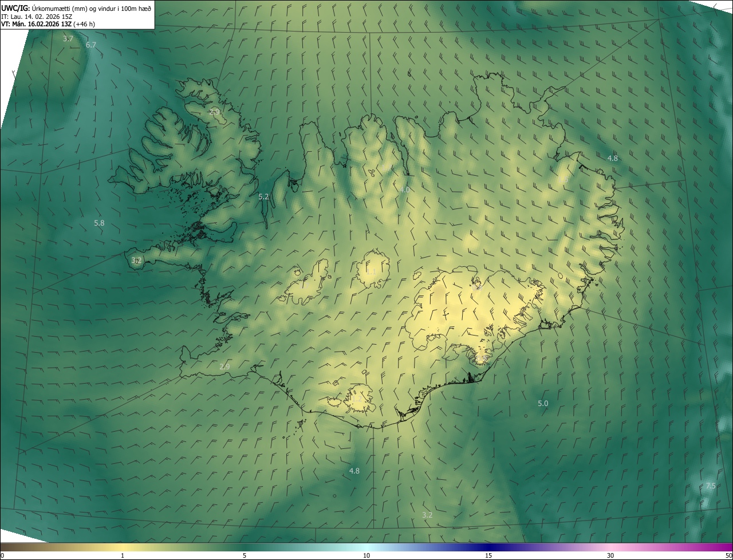Click the 5.0 value label off the southeast coast
This screenshot has width=733, height=560.
click(x=543, y=404)
